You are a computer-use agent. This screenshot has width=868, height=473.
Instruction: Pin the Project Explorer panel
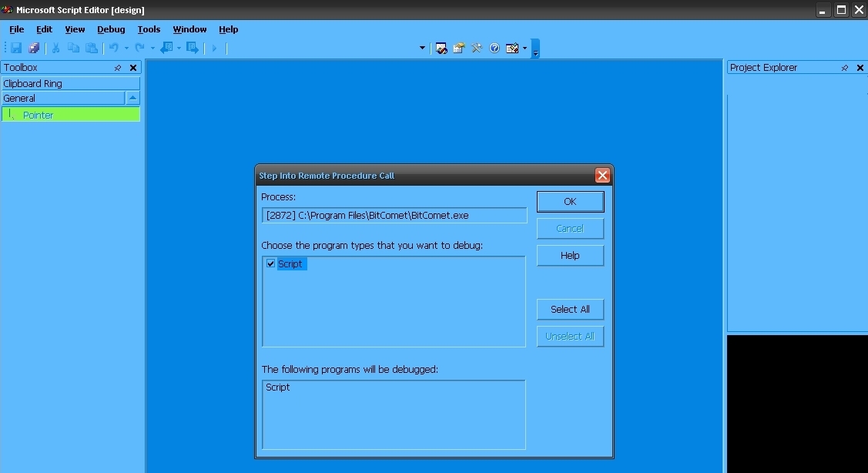pos(845,68)
